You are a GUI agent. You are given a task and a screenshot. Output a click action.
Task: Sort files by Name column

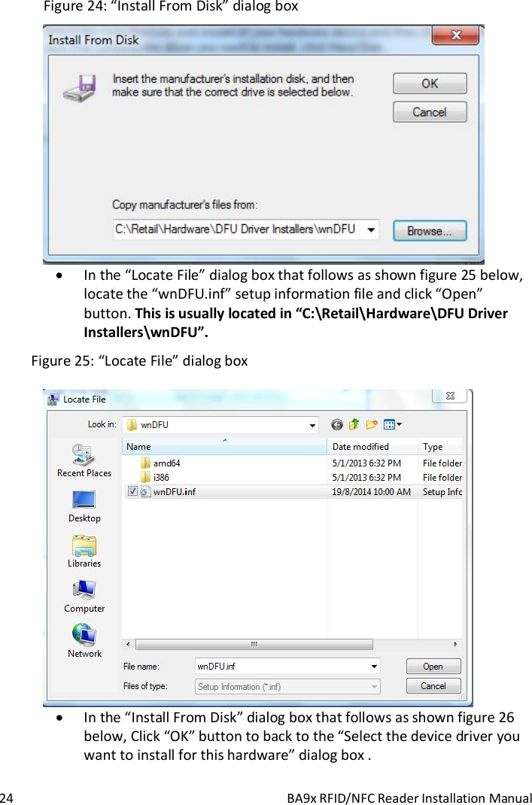(x=224, y=447)
